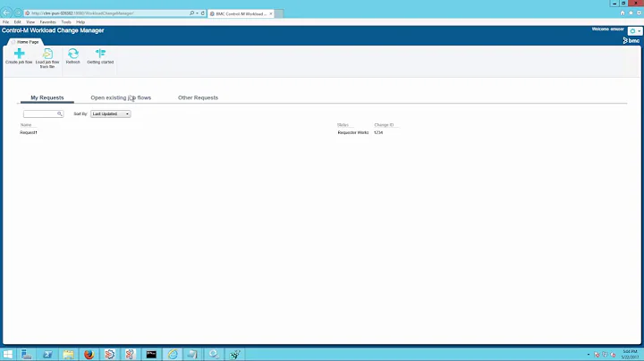Click the Requester Works status cell

click(x=353, y=132)
